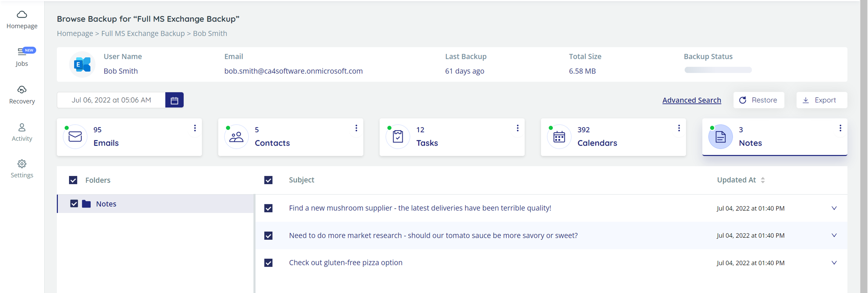Switch to the Tasks tab

tap(452, 137)
